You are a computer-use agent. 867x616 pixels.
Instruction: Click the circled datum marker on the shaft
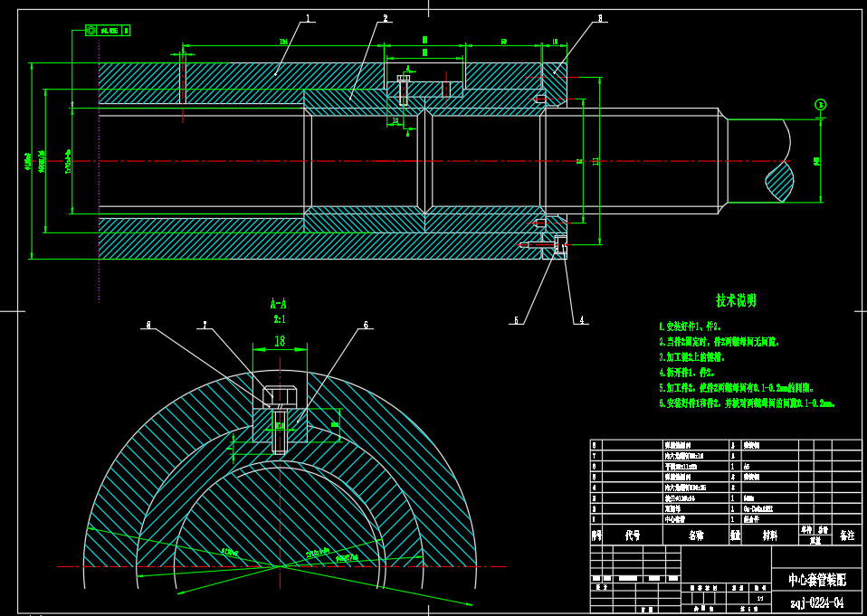[820, 105]
